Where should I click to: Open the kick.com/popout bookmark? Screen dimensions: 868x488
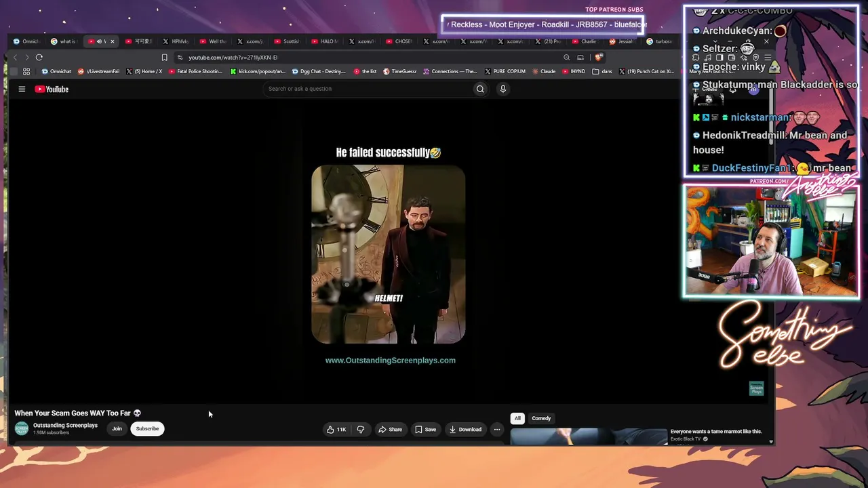point(258,71)
